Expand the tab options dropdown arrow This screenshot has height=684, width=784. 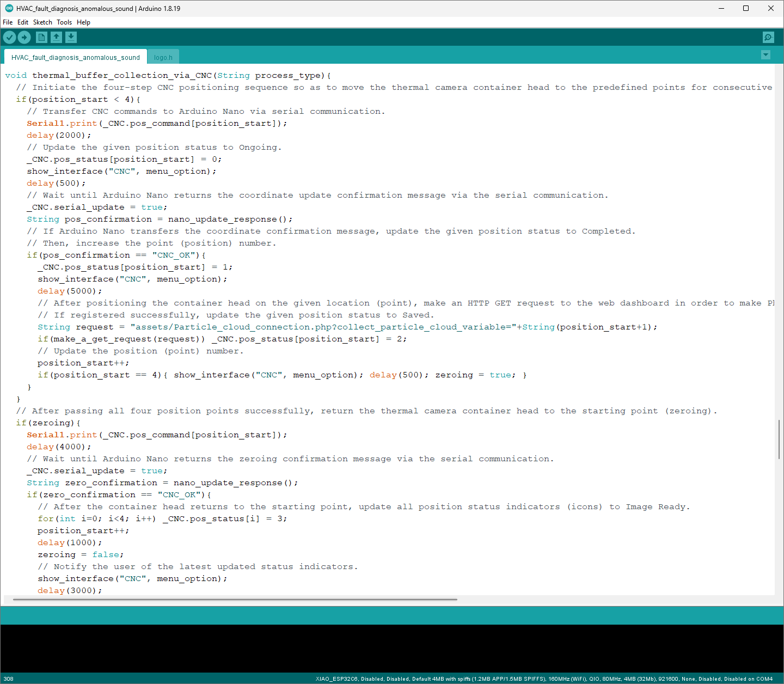[765, 55]
